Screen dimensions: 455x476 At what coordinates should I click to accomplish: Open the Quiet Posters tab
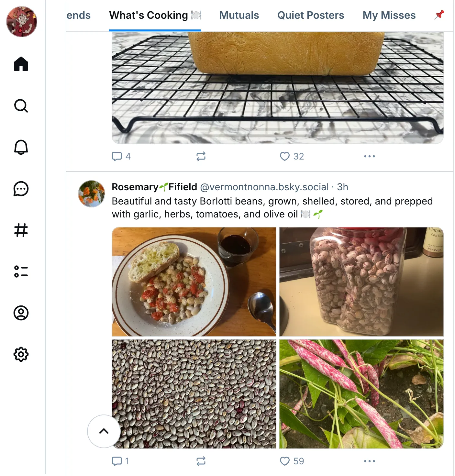[311, 15]
